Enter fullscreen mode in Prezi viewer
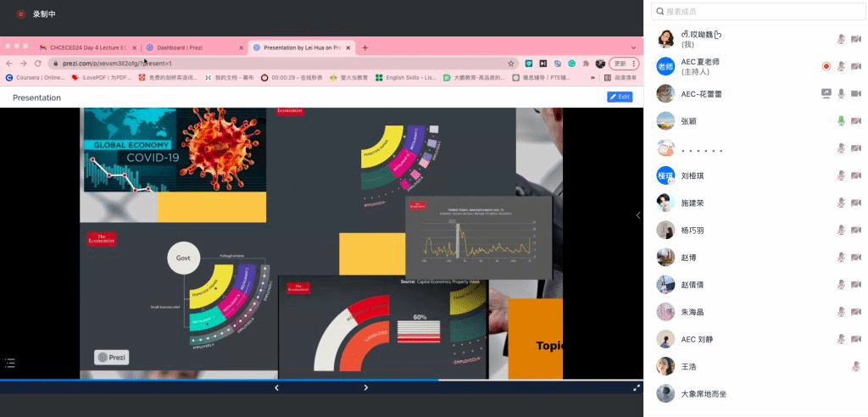Screen dimensions: 868x417 [x=637, y=387]
